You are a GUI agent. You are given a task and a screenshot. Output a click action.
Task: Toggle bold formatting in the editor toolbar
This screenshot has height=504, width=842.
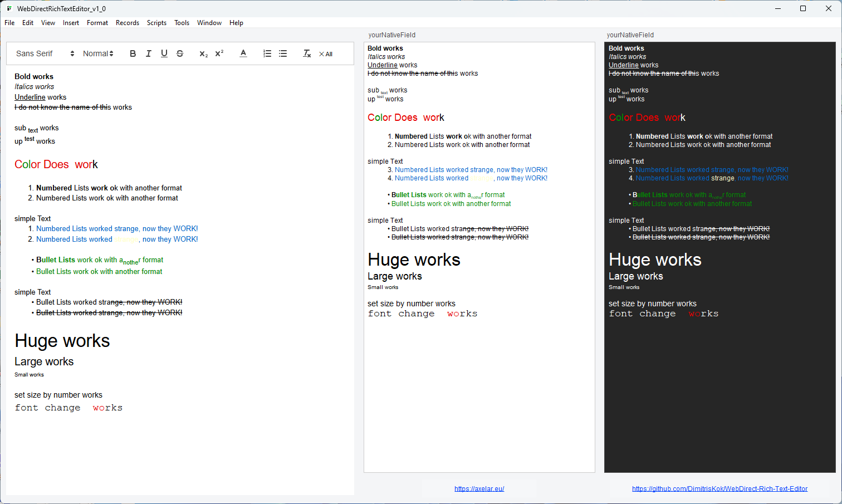133,53
